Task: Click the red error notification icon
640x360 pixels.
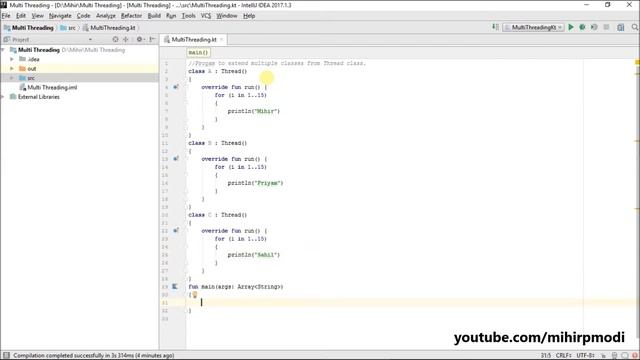Action: tap(635, 356)
